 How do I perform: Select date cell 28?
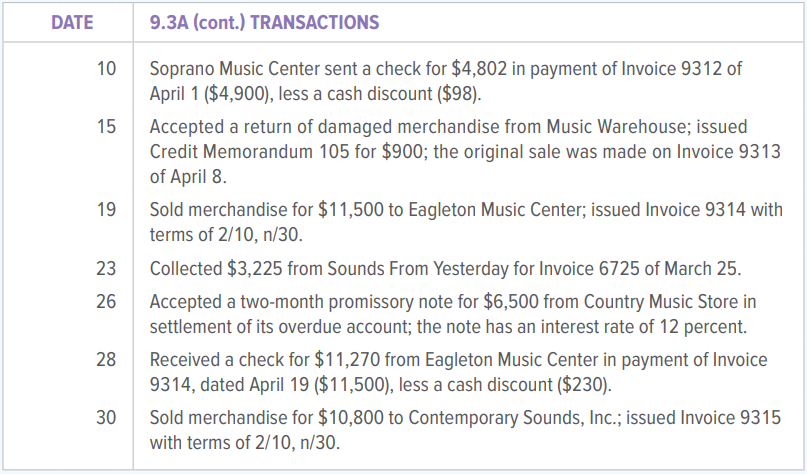pyautogui.click(x=106, y=359)
